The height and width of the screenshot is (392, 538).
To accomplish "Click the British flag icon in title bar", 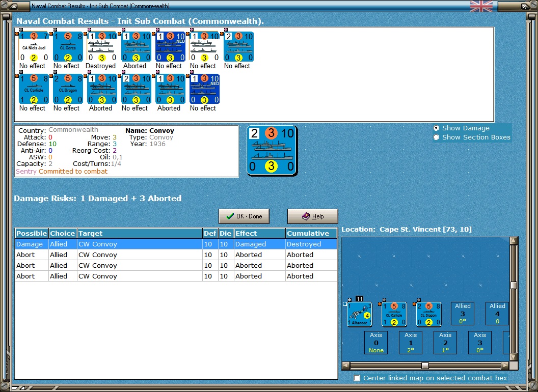I will 481,6.
